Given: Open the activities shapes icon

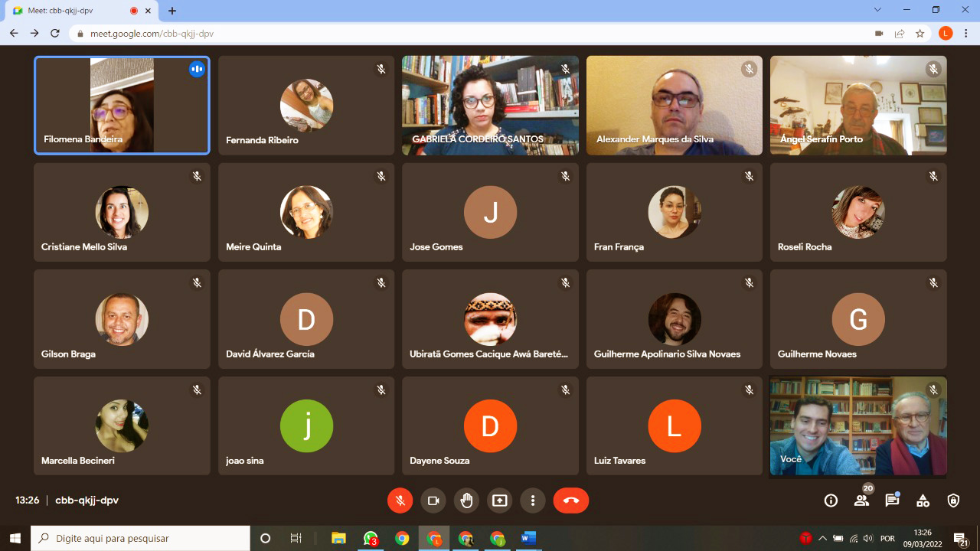Looking at the screenshot, I should pos(923,500).
